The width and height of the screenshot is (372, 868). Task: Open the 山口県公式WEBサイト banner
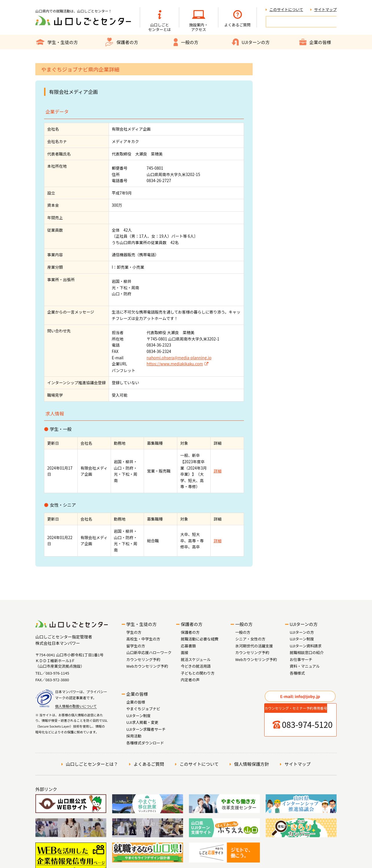point(71,804)
